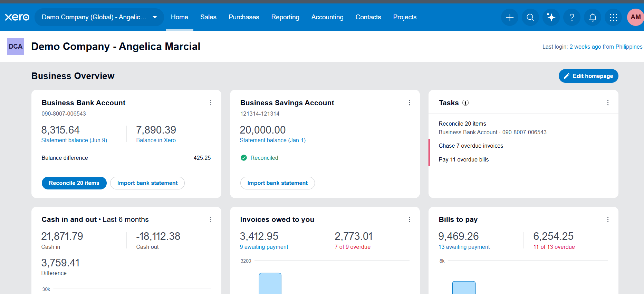Open the Reporting menu

pos(285,17)
